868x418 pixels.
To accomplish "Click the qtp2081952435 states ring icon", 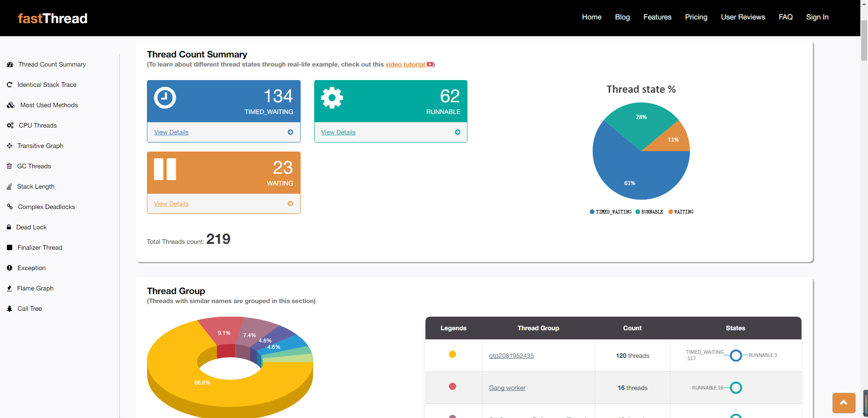I will point(736,356).
